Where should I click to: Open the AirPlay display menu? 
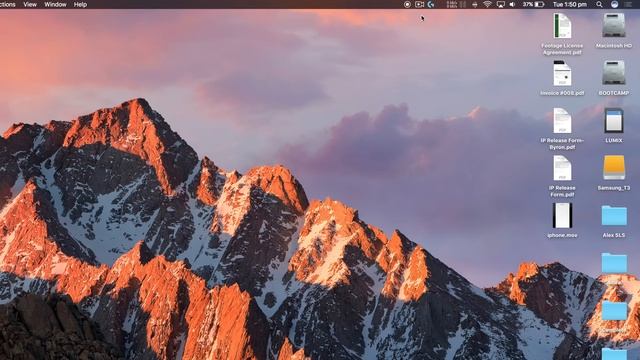[x=500, y=4]
